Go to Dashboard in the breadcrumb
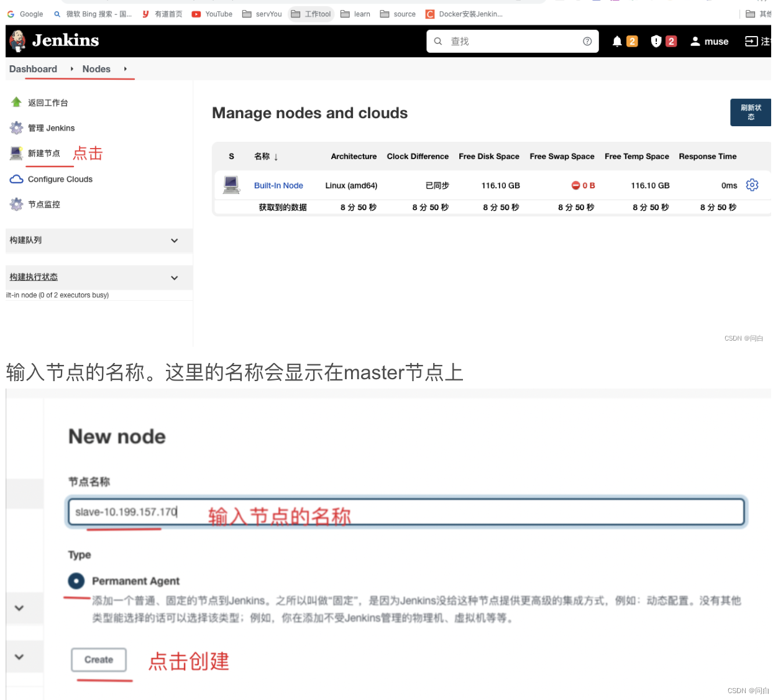 tap(33, 69)
